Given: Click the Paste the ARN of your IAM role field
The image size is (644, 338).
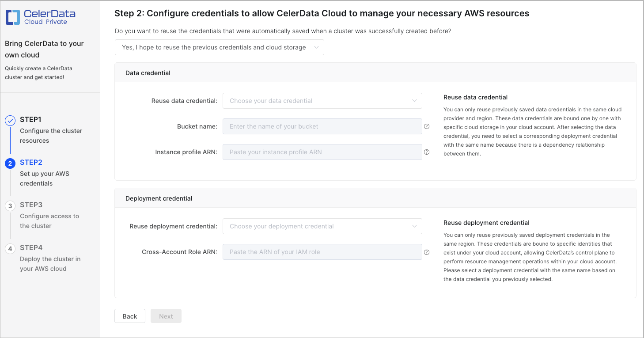Looking at the screenshot, I should (x=322, y=252).
